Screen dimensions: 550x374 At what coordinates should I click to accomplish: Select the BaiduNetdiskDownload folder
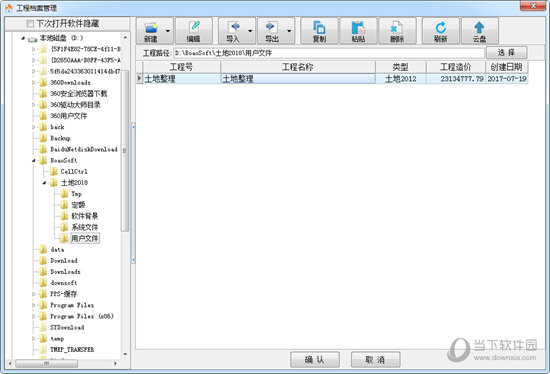84,149
